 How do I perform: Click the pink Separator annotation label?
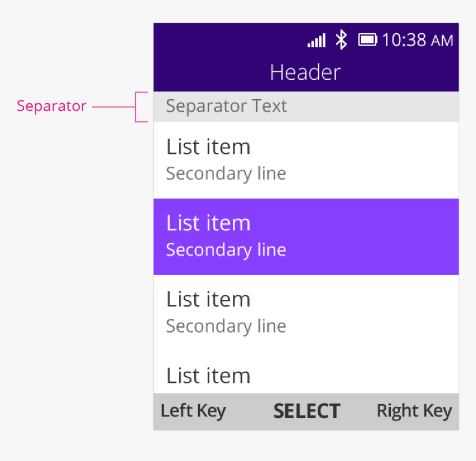(x=51, y=106)
